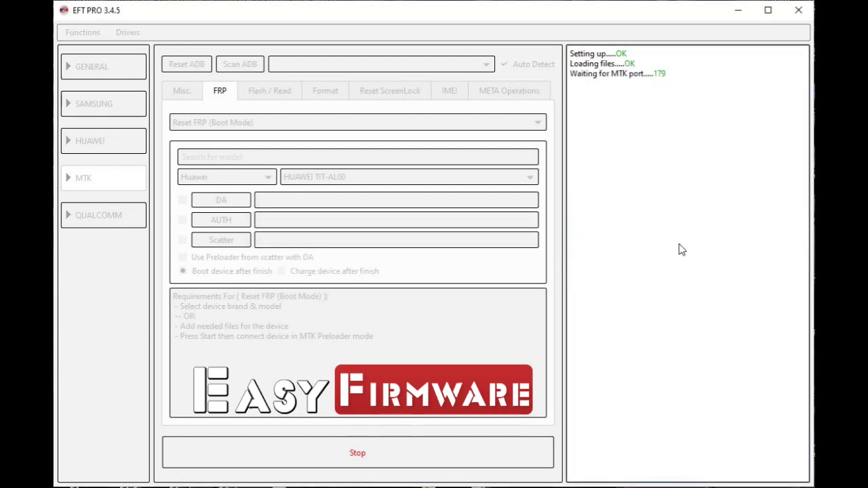
Task: Open the Reset ScreenLock tab
Action: click(390, 91)
